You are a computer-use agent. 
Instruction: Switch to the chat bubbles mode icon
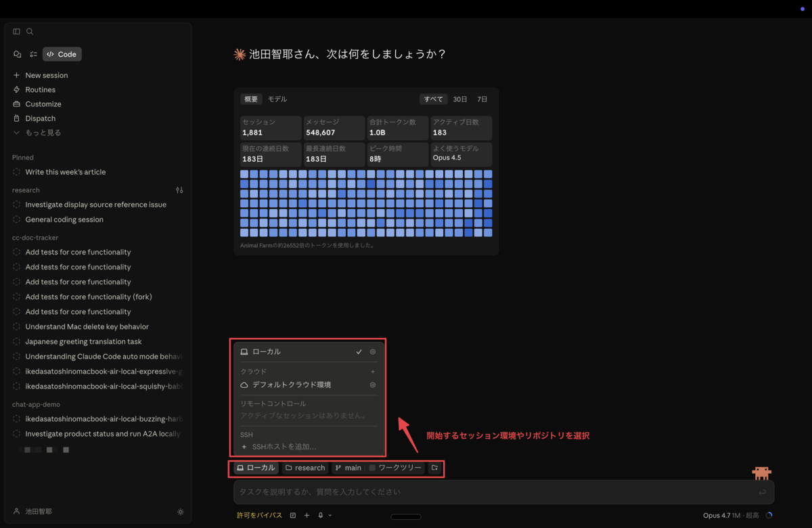point(18,54)
